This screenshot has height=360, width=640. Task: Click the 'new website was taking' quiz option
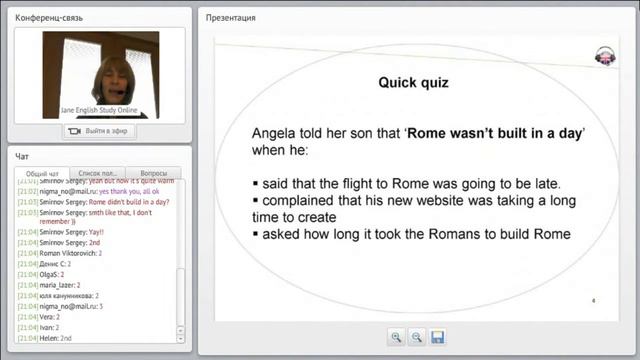414,209
